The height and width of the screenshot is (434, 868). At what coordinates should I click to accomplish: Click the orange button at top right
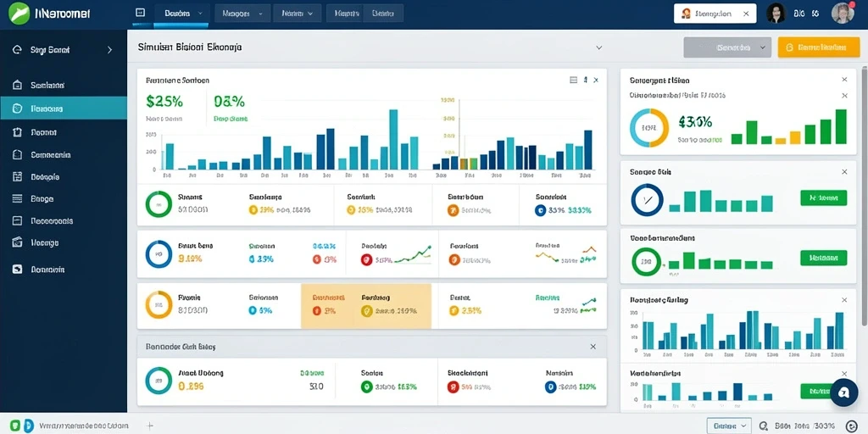point(821,47)
